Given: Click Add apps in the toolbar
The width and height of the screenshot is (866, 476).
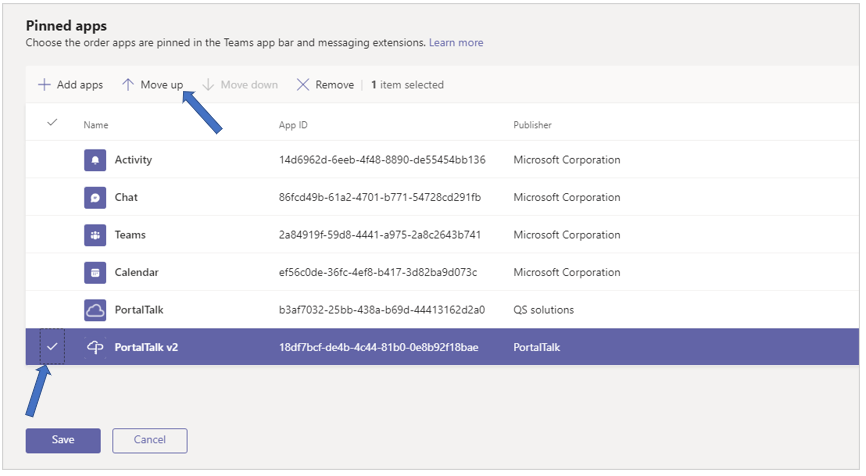Looking at the screenshot, I should (x=70, y=84).
